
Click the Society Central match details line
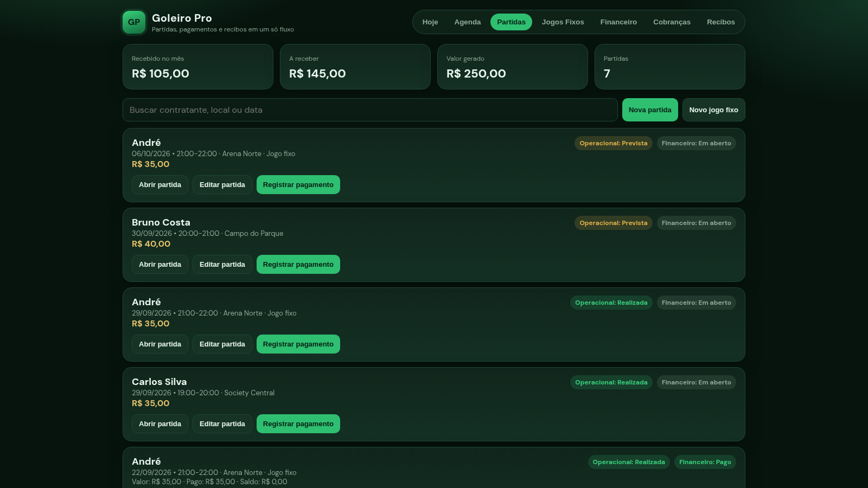click(x=203, y=393)
